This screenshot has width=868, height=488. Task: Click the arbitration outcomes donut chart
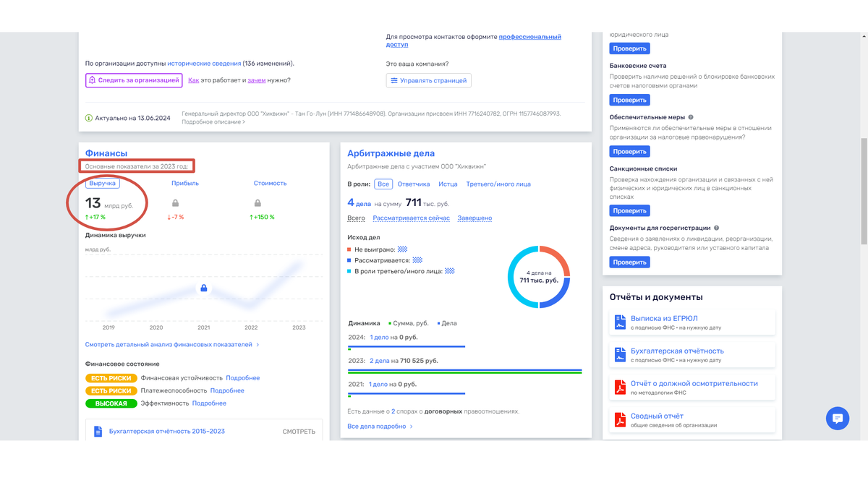[539, 277]
